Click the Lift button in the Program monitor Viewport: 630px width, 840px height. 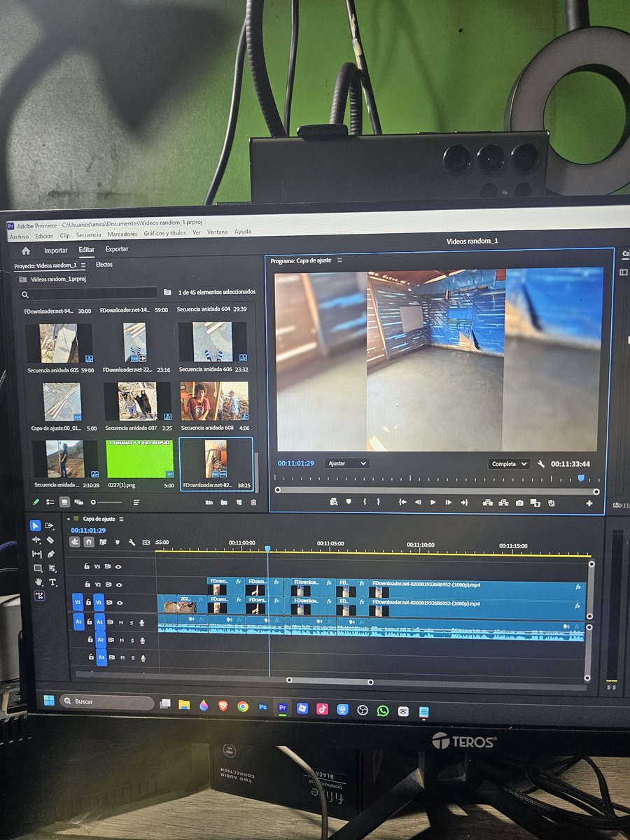(488, 503)
